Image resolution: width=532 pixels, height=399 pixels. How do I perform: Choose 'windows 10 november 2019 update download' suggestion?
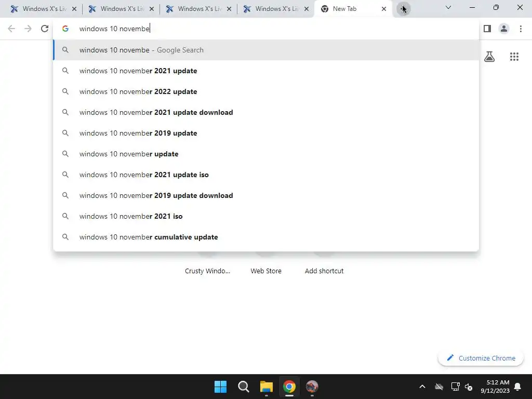(x=266, y=195)
